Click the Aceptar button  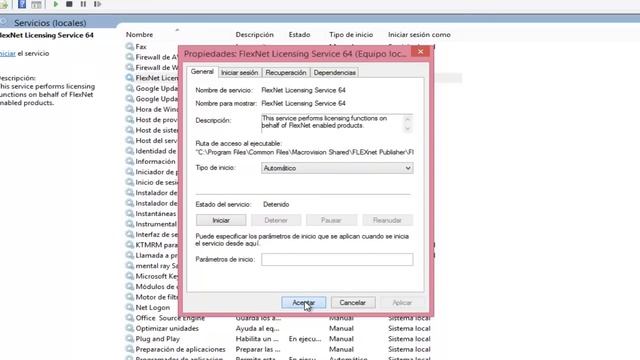[x=303, y=302]
